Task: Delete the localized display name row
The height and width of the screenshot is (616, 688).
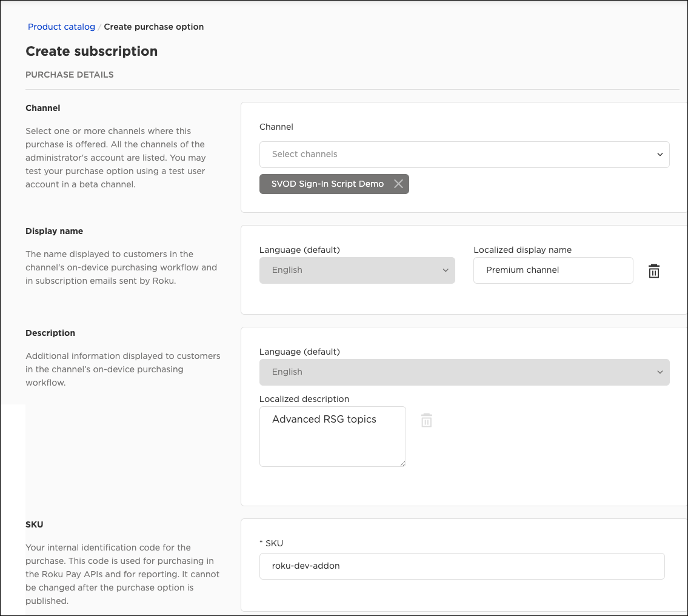Action: point(653,271)
